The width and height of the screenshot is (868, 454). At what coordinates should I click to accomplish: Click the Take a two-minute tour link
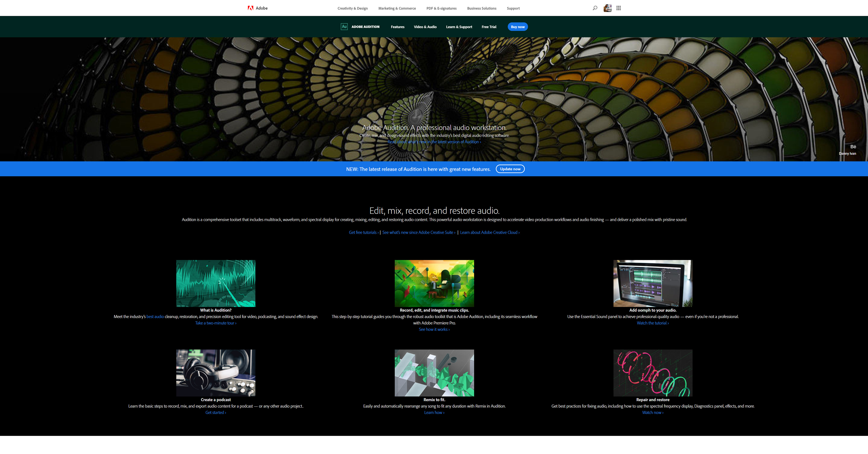[x=216, y=323]
